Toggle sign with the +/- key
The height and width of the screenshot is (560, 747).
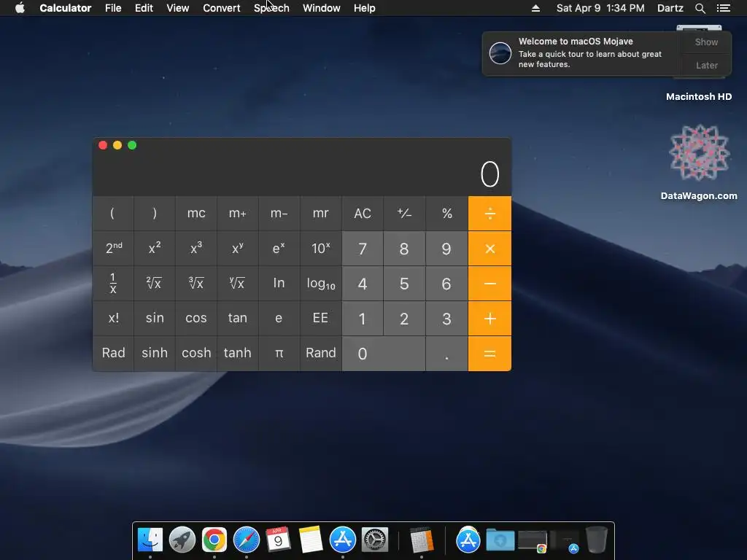tap(404, 214)
